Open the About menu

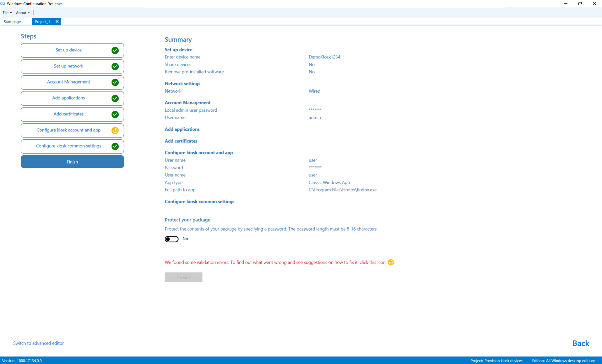[x=23, y=13]
